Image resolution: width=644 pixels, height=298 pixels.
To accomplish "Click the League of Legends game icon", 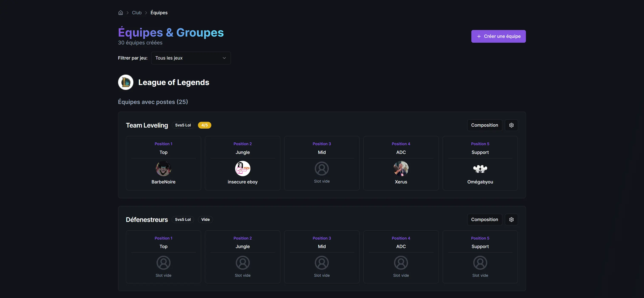I will click(126, 82).
